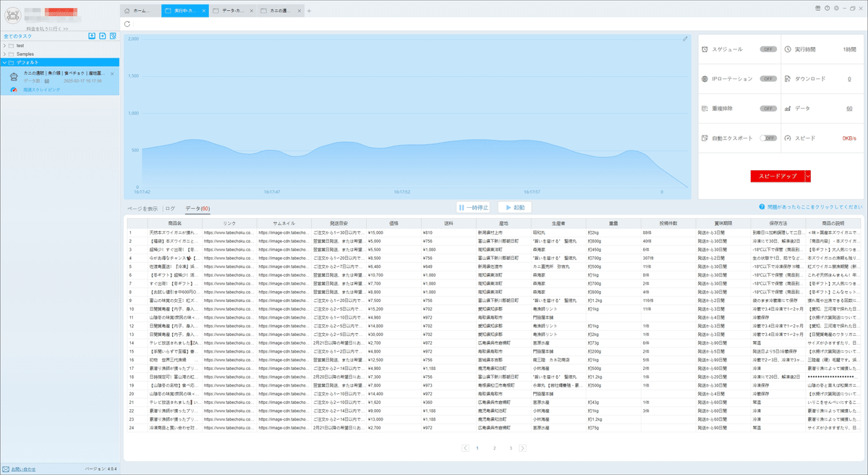
Task: Open settings gear icon in title bar
Action: click(836, 8)
